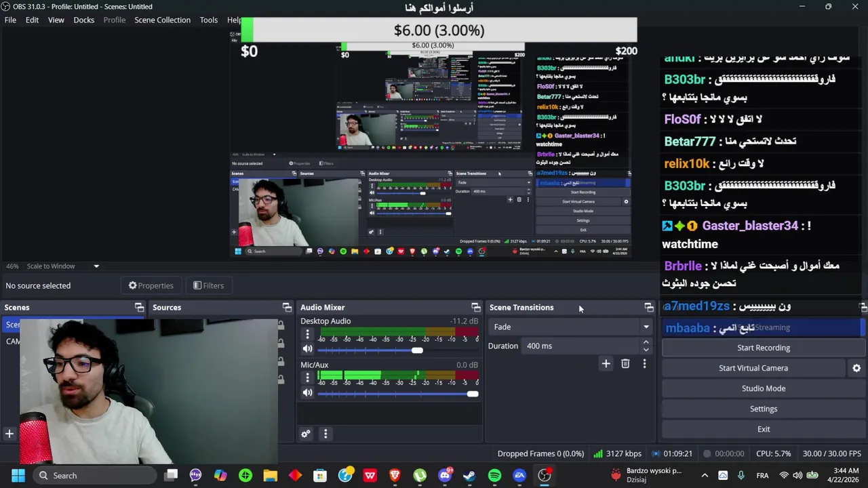Open advanced audio properties gear
Image resolution: width=868 pixels, height=488 pixels.
click(306, 434)
